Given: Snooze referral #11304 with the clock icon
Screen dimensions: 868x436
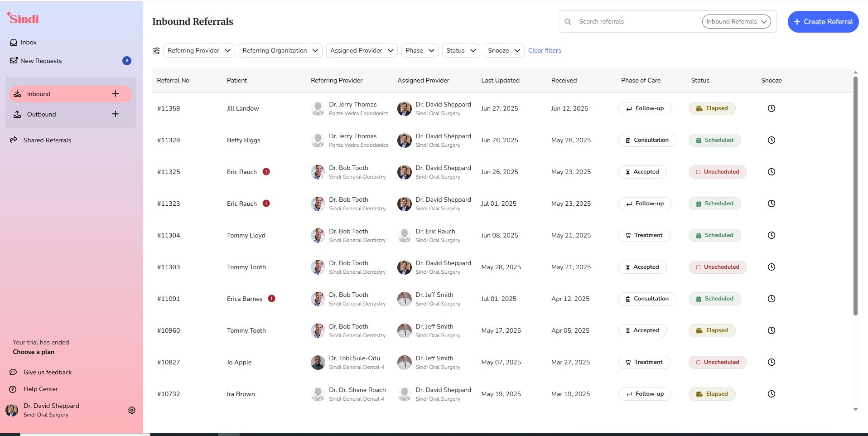Looking at the screenshot, I should (x=771, y=235).
